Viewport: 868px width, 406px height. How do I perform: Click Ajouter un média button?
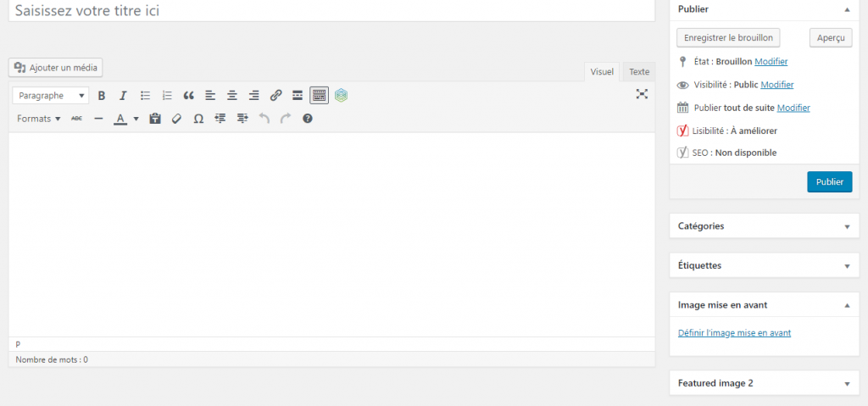pos(55,68)
